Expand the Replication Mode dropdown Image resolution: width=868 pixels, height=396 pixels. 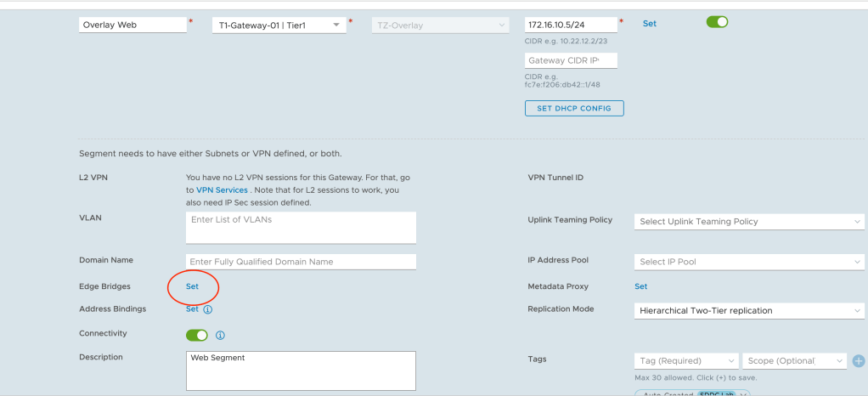point(749,311)
